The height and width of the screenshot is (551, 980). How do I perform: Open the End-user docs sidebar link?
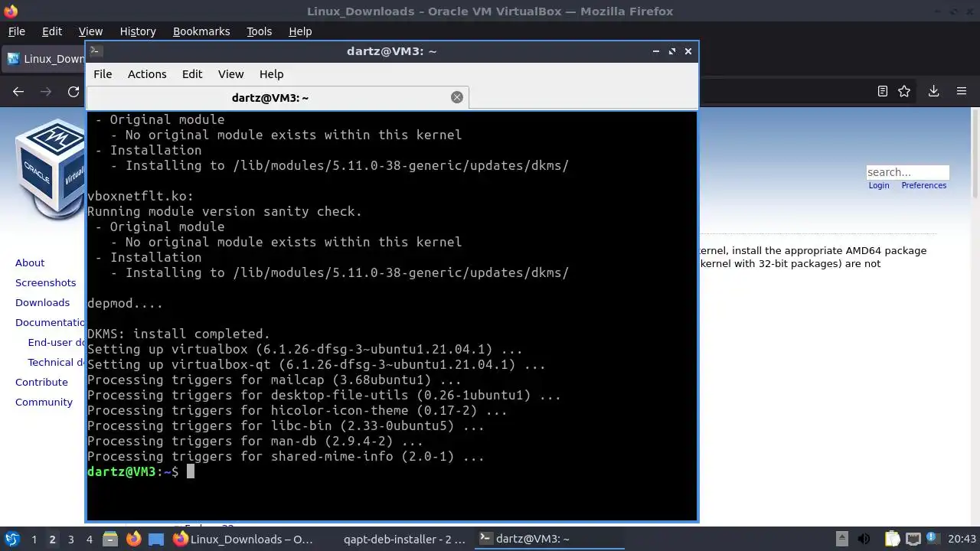point(57,342)
